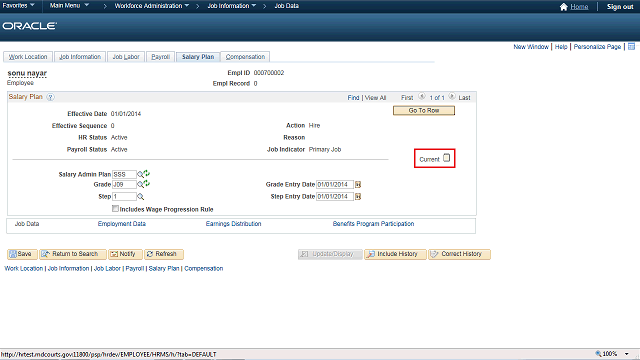The width and height of the screenshot is (640, 360).
Task: Click the Last row link
Action: pos(464,98)
